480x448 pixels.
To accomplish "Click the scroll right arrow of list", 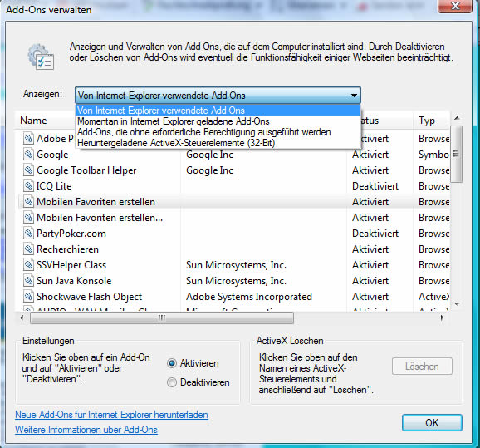I will (x=442, y=318).
